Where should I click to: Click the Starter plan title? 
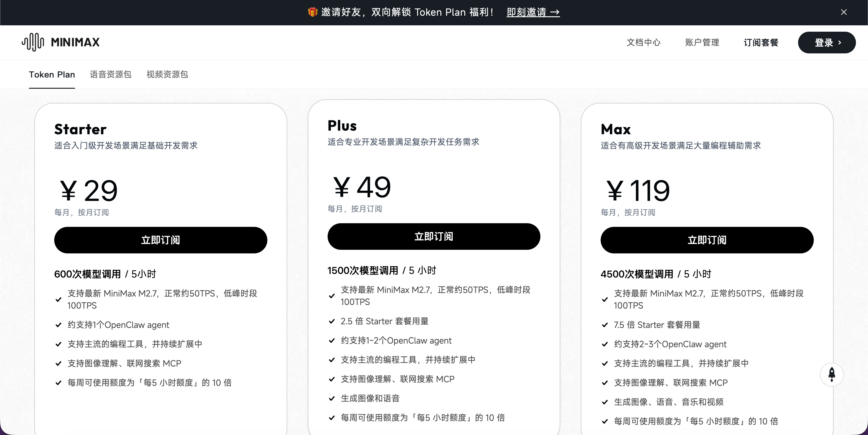click(x=80, y=129)
